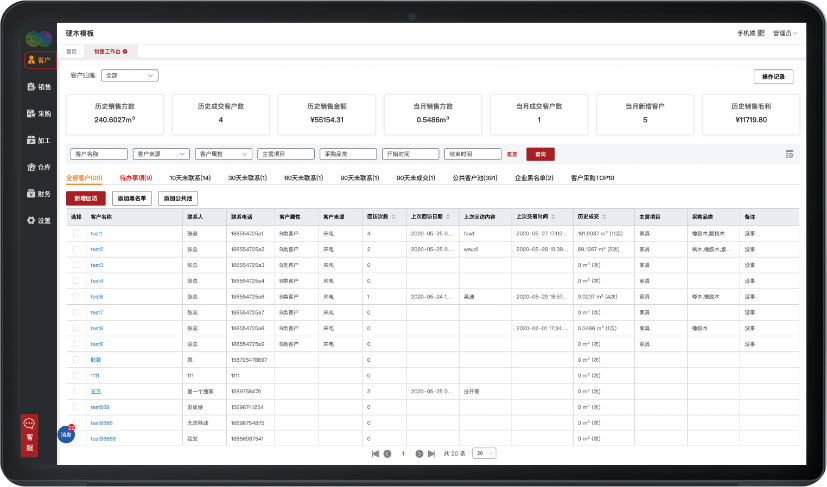Click the 操作记录 button

pos(773,77)
